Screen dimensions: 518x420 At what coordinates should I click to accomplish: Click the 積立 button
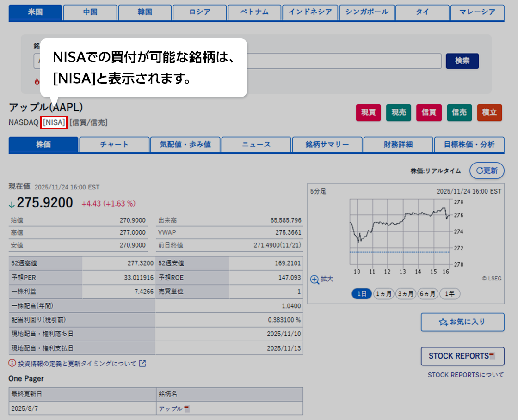(x=489, y=112)
